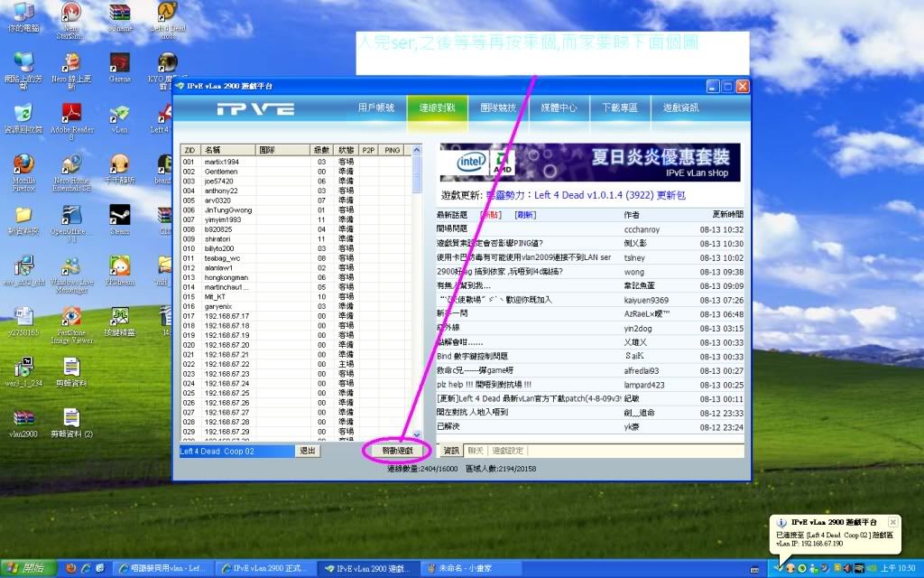Select the FastStone Image Viewer shortcut
Viewport: 924px width, 578px height.
71,325
